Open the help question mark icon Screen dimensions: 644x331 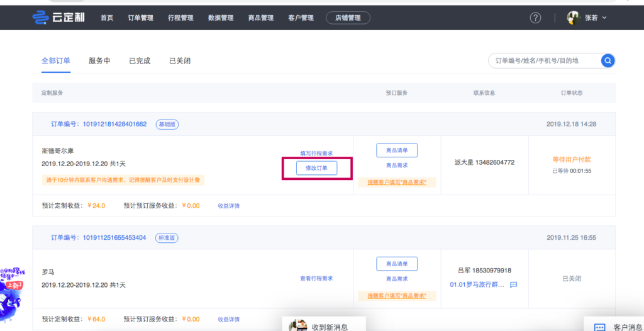click(x=535, y=18)
